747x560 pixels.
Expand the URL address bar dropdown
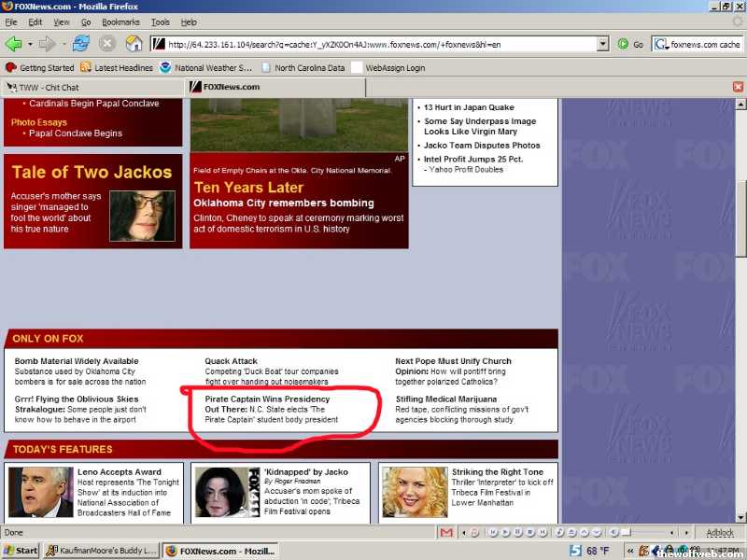pos(601,44)
